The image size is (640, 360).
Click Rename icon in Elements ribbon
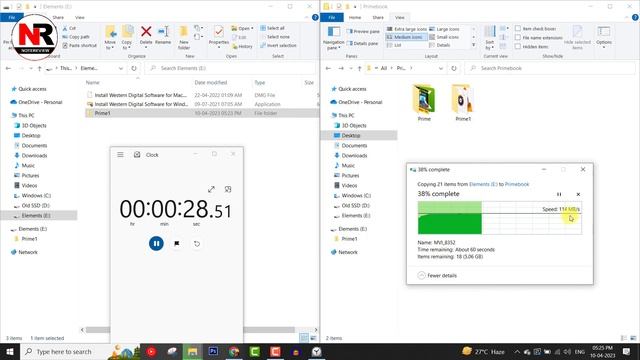163,35
